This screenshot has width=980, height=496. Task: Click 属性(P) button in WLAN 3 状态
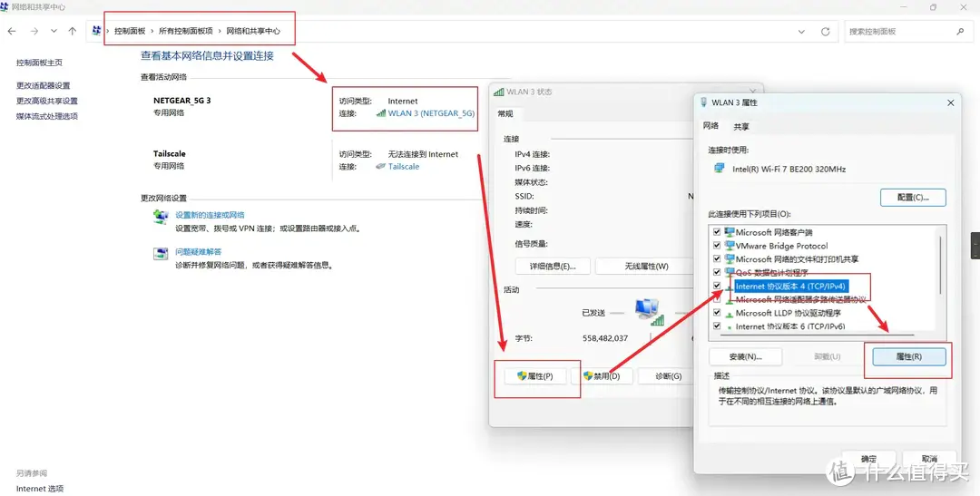535,376
